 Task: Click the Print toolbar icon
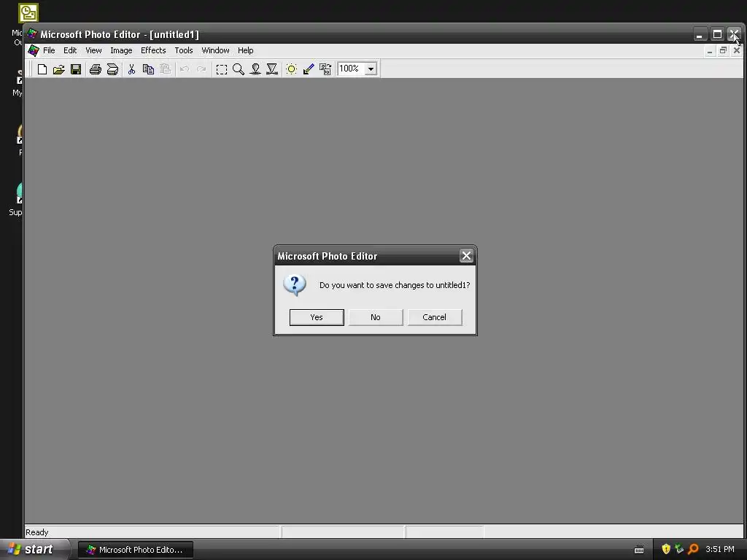click(x=96, y=69)
